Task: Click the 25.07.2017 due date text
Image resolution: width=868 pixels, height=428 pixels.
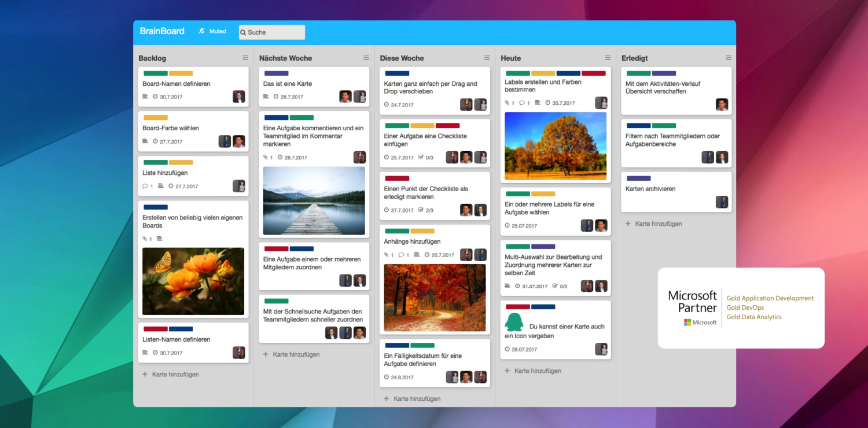Action: click(x=524, y=226)
